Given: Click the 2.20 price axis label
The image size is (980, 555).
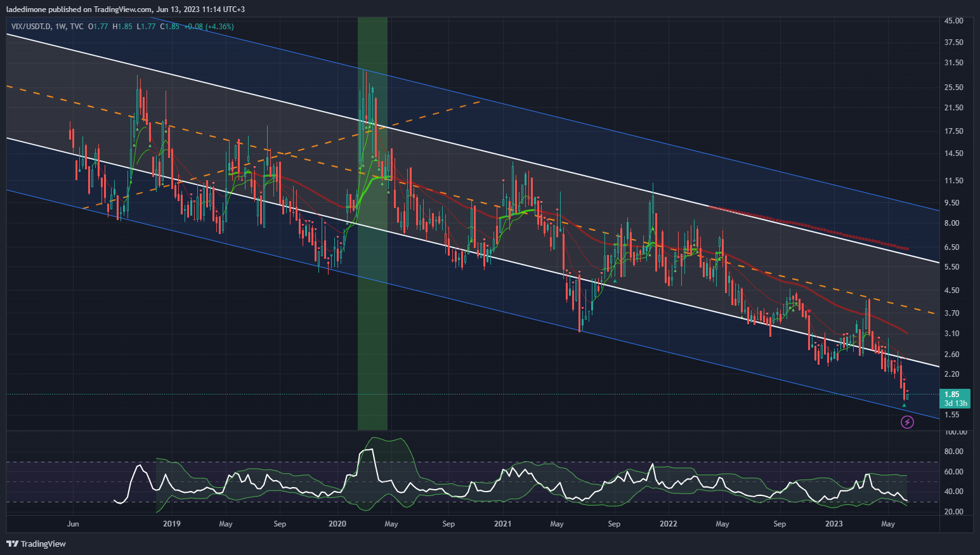Looking at the screenshot, I should coord(952,374).
